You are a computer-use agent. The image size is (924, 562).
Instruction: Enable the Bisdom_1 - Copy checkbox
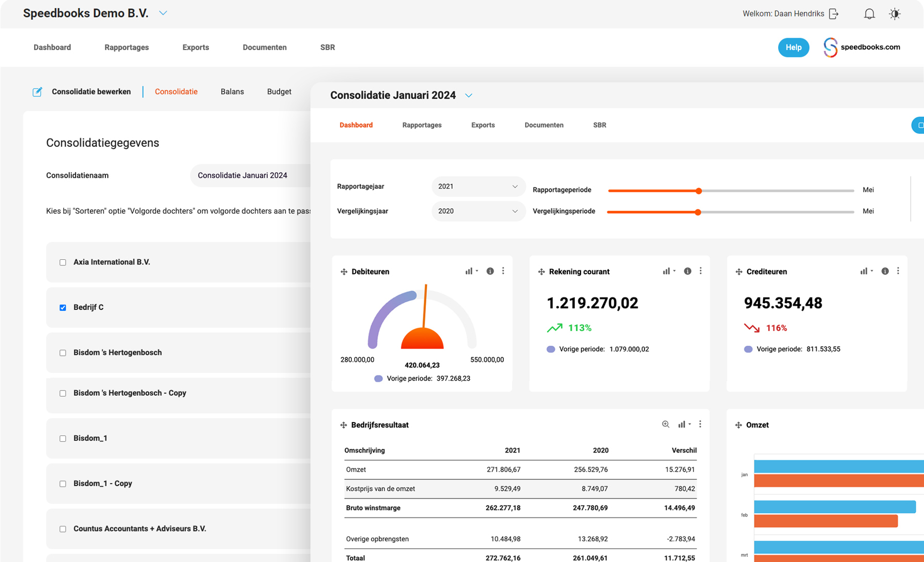tap(63, 483)
